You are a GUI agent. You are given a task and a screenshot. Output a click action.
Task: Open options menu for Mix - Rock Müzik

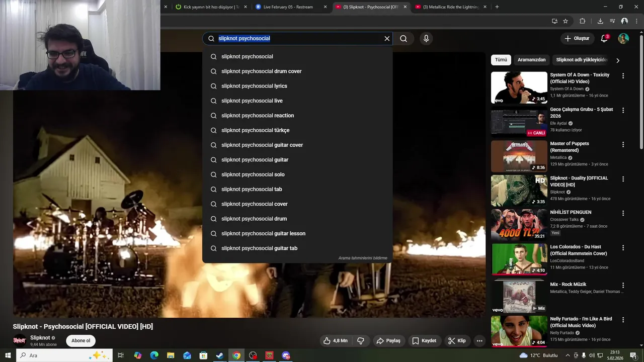pos(623,285)
